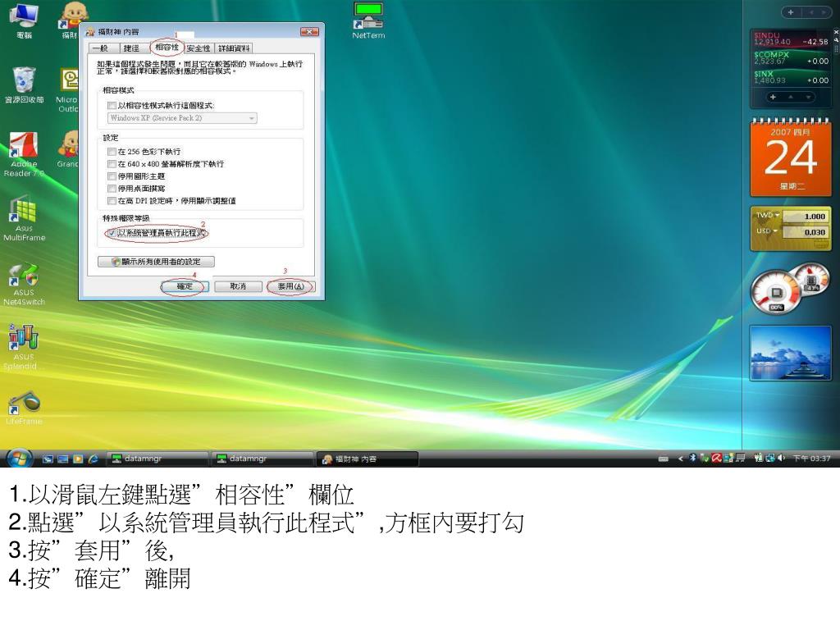This screenshot has height=630, width=840.
Task: Click the volume speaker tray icon
Action: click(x=781, y=458)
